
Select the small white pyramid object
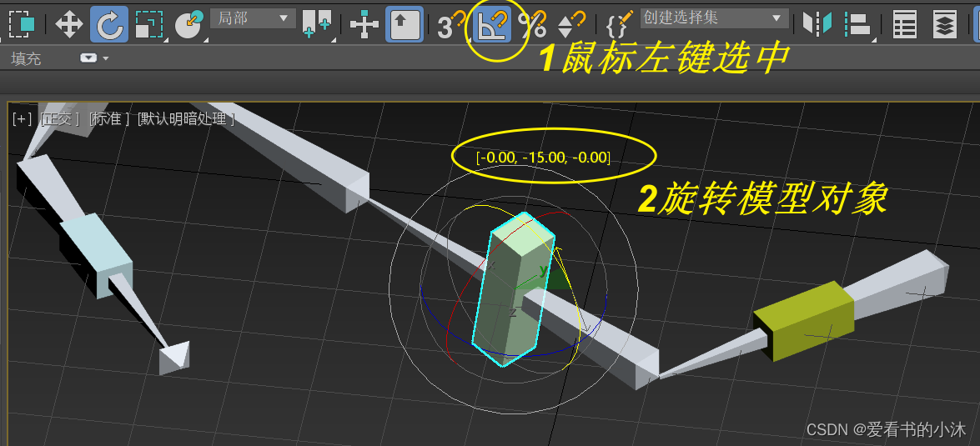tap(173, 358)
